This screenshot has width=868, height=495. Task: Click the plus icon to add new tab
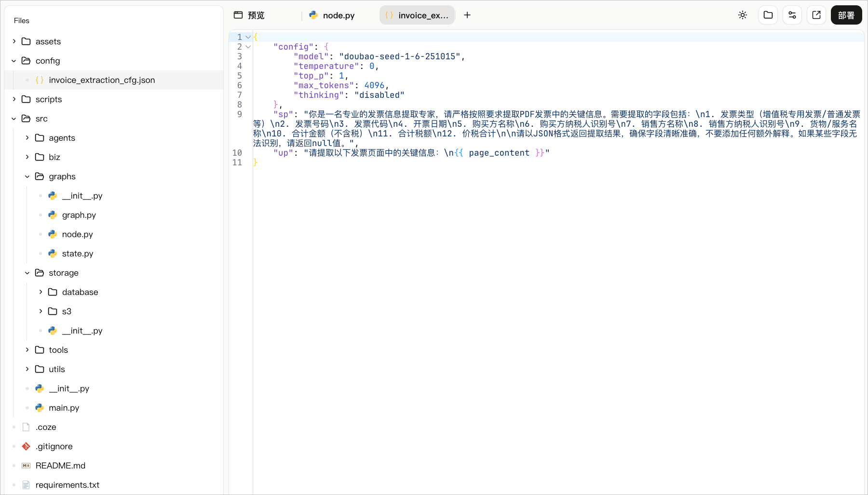pyautogui.click(x=467, y=15)
